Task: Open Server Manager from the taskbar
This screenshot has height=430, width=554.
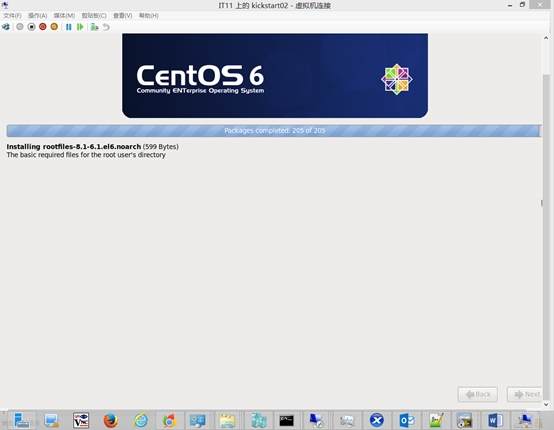Action: click(x=22, y=420)
